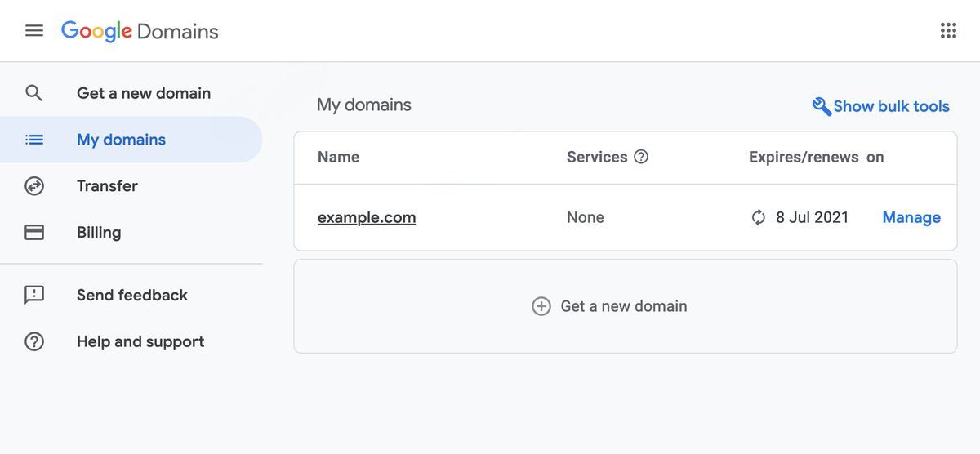Click the Services help question mark icon
The image size is (980, 454).
point(641,157)
